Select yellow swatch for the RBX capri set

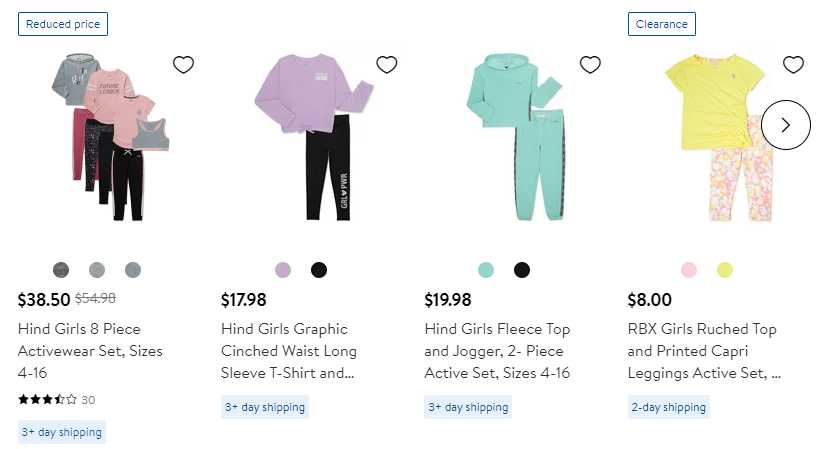click(x=725, y=270)
